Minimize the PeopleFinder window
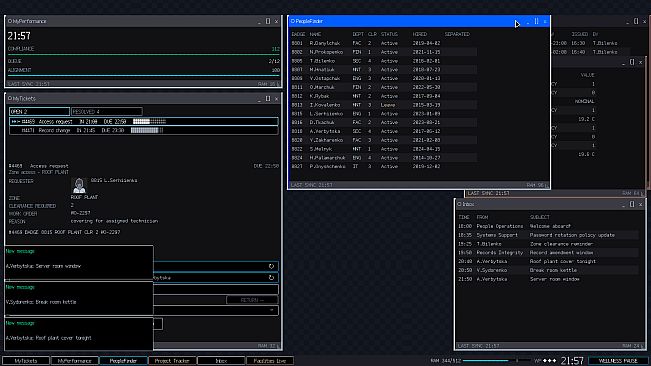 click(528, 21)
